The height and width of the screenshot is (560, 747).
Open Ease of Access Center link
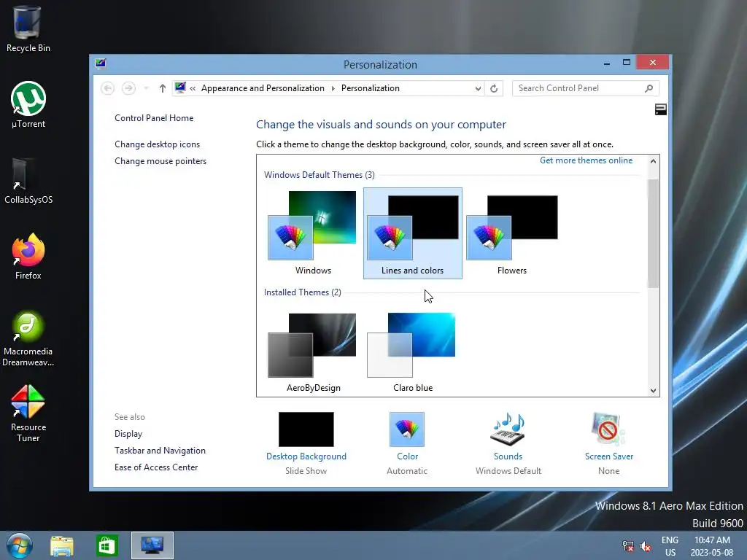pos(156,467)
